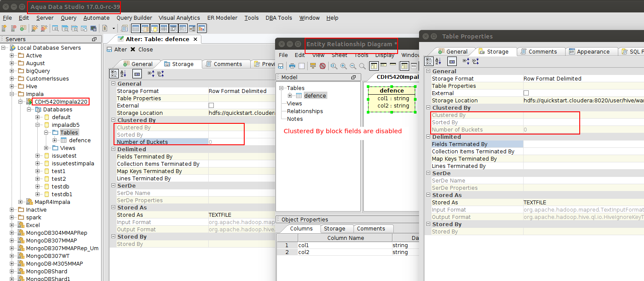Image resolution: width=644 pixels, height=281 pixels.
Task: Click the Alter save icon in Alter Table tab
Action: tap(109, 49)
